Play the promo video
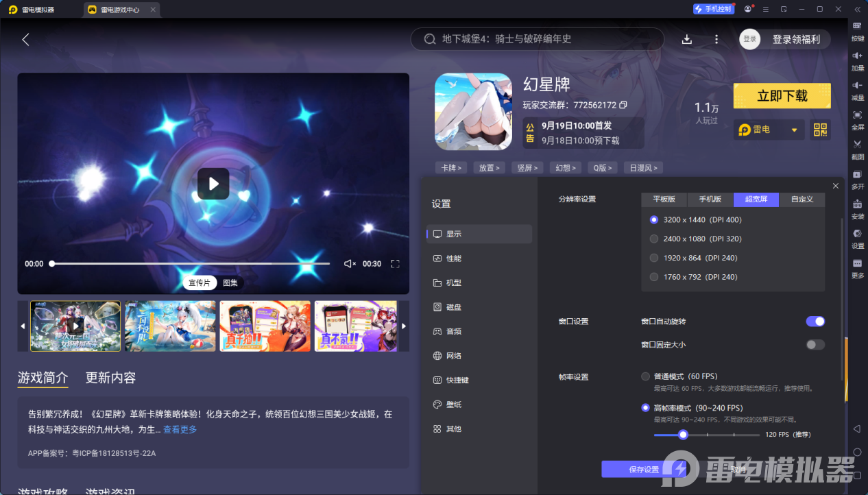The height and width of the screenshot is (495, 868). coord(213,184)
